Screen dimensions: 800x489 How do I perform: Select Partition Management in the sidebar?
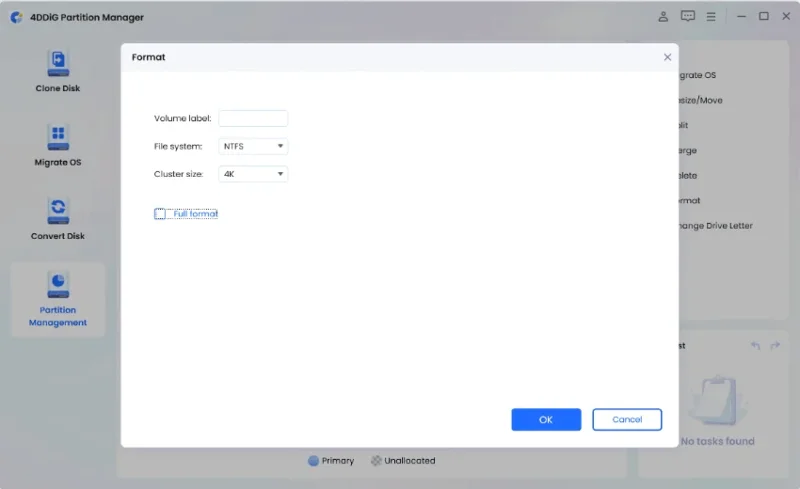click(58, 300)
